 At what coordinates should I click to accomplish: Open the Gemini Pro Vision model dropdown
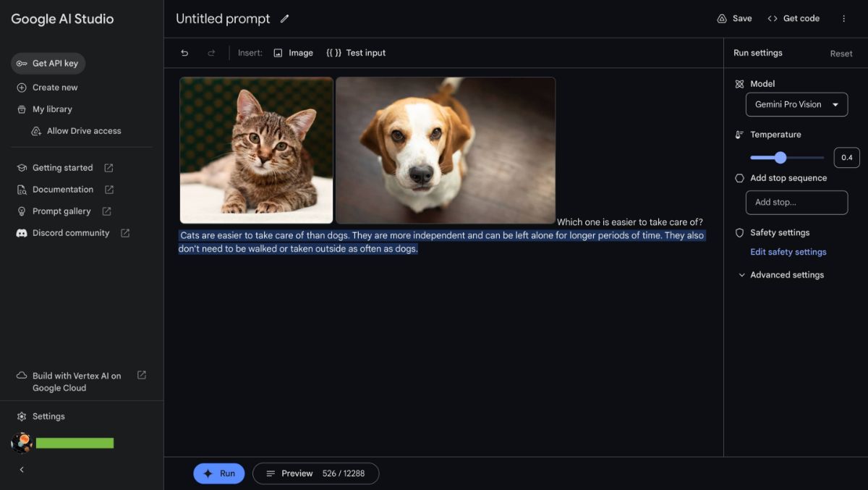click(x=796, y=104)
